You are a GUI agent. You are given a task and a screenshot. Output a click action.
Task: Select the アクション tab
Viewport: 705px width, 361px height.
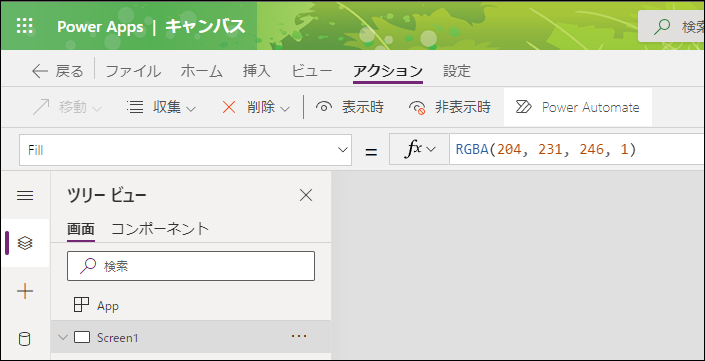click(x=388, y=71)
